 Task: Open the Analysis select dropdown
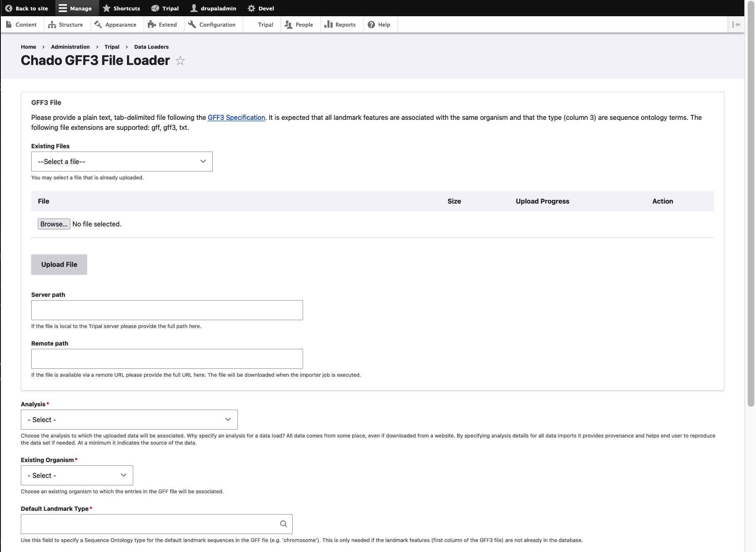click(129, 420)
